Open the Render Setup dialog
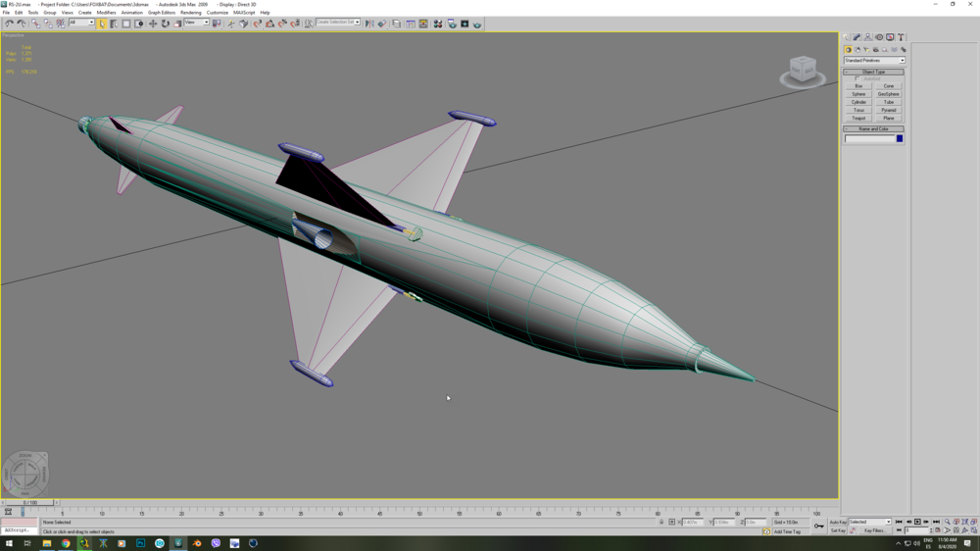 [x=452, y=24]
